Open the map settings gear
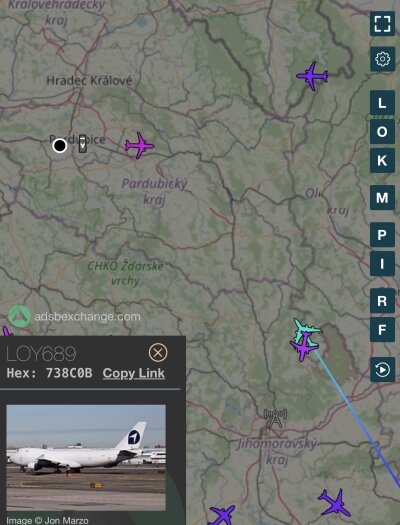This screenshot has width=400, height=525. [x=382, y=59]
